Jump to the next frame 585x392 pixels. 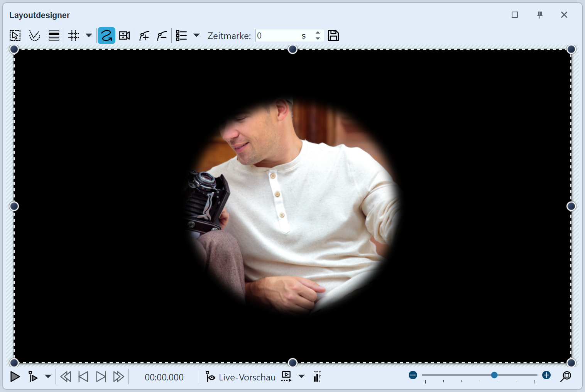coord(101,377)
